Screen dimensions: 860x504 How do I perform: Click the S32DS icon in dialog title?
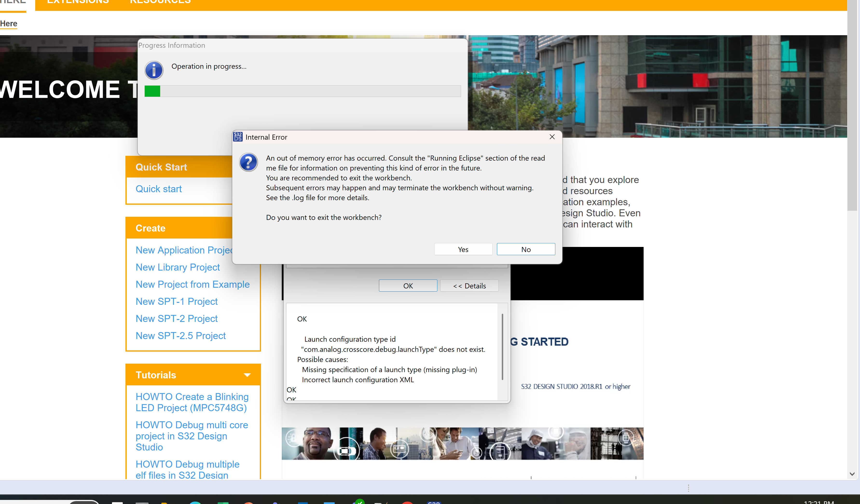click(x=238, y=137)
